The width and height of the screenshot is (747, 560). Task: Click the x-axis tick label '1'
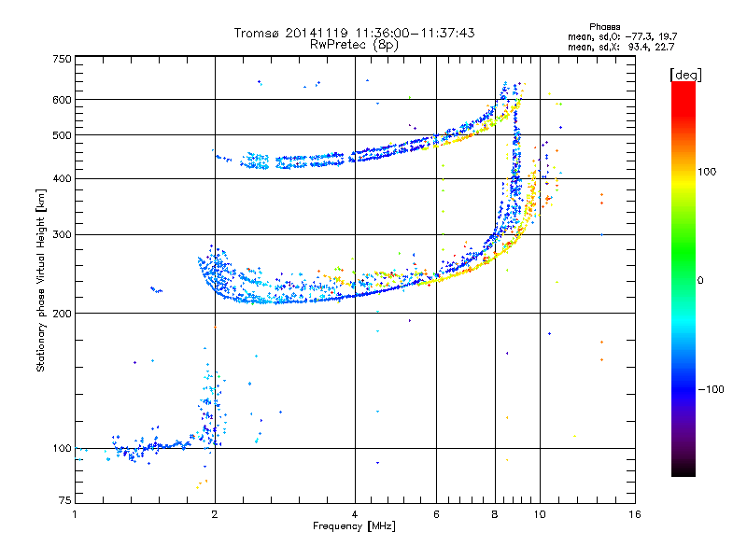click(75, 514)
